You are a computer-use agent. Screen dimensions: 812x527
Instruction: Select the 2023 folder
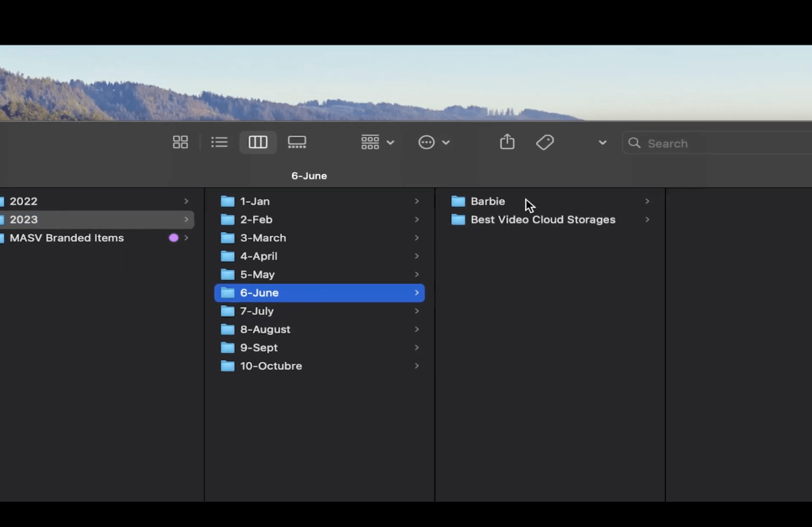(x=97, y=220)
